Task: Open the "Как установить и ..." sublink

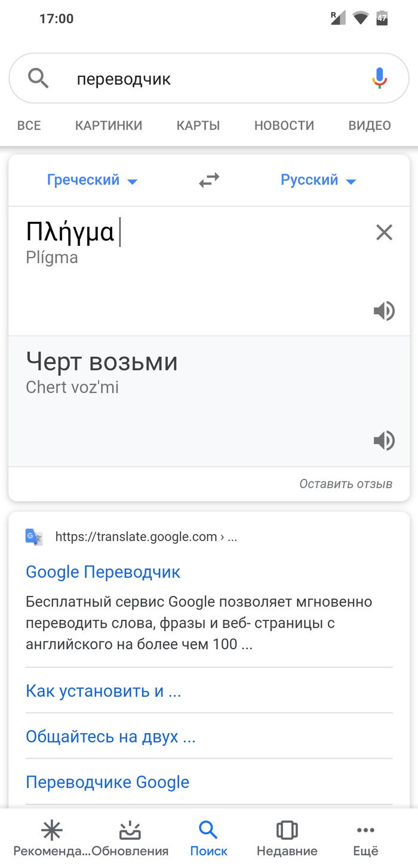Action: click(103, 691)
